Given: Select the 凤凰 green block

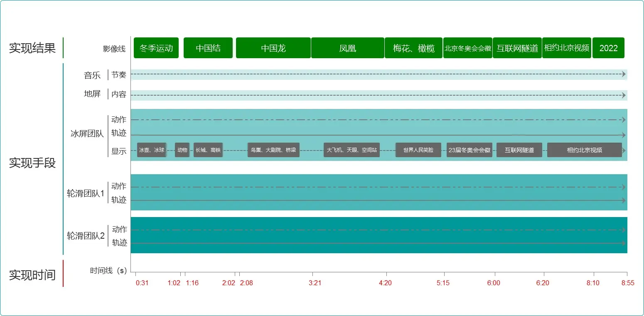Looking at the screenshot, I should point(348,48).
